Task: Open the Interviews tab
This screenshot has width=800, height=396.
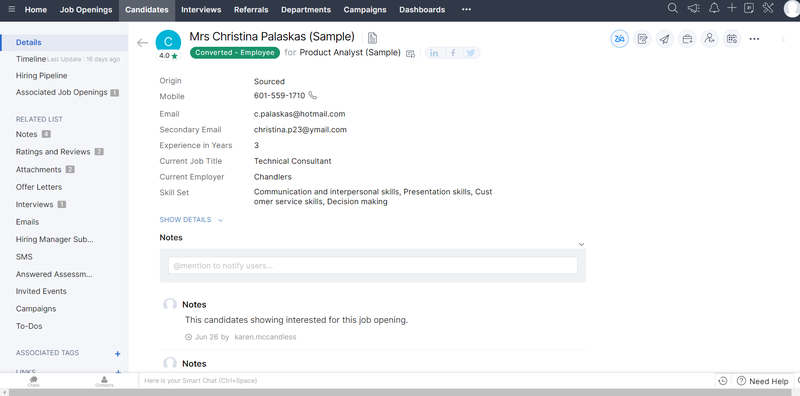Action: click(x=201, y=10)
